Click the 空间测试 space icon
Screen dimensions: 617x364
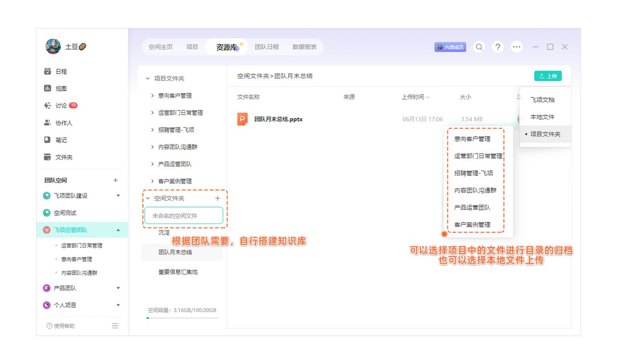(x=47, y=213)
